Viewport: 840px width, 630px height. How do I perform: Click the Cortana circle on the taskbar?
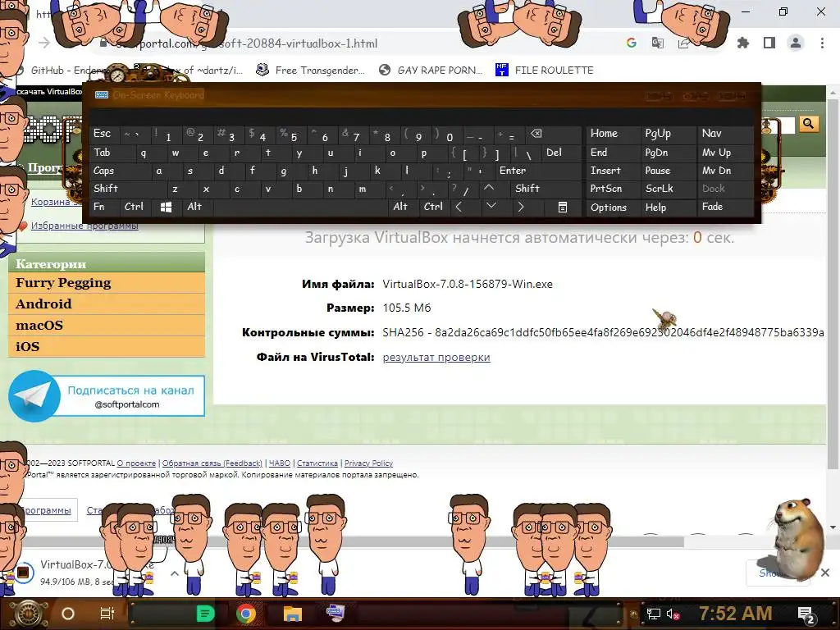tap(68, 614)
